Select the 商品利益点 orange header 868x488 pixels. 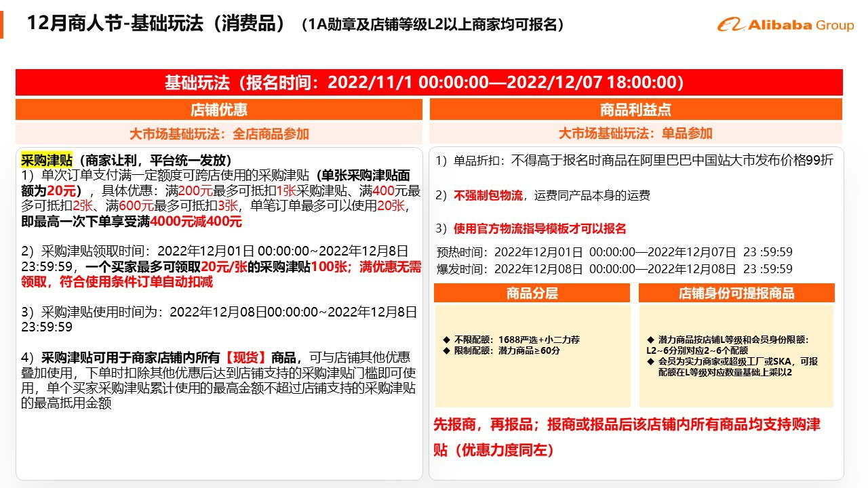635,110
